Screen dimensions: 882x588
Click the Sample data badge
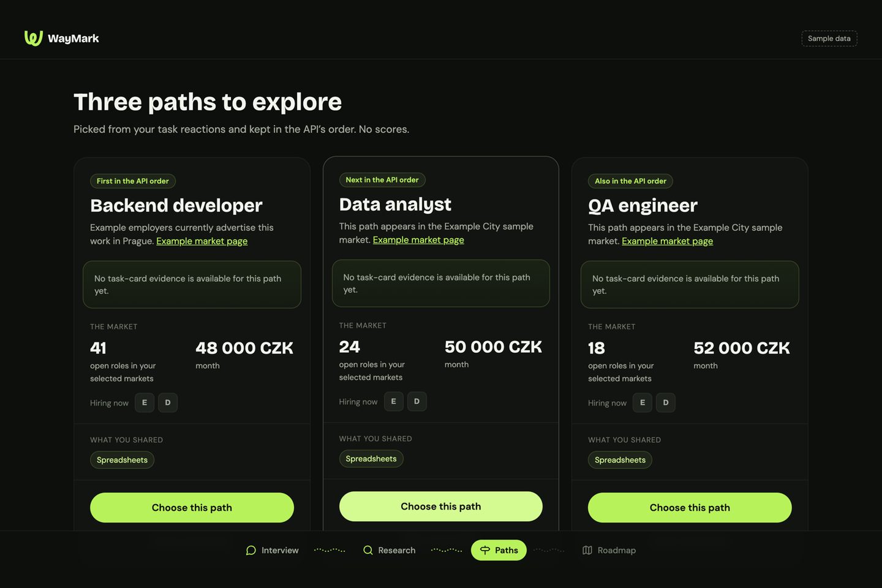pos(829,39)
